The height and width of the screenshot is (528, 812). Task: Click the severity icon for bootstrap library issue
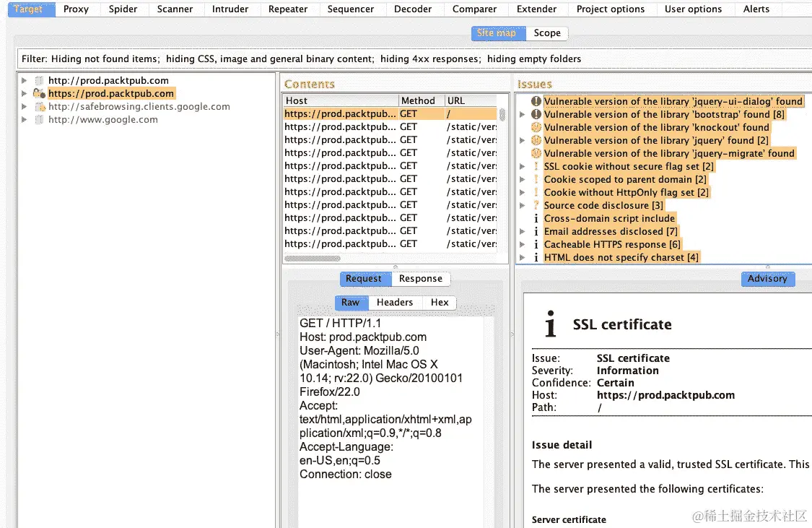point(536,115)
